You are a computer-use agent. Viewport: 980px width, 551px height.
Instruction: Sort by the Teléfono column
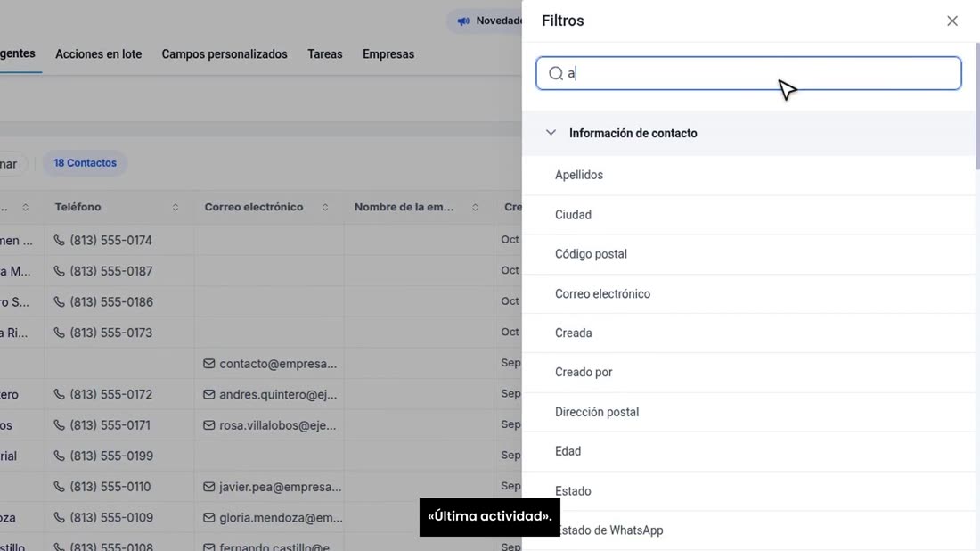pos(175,207)
